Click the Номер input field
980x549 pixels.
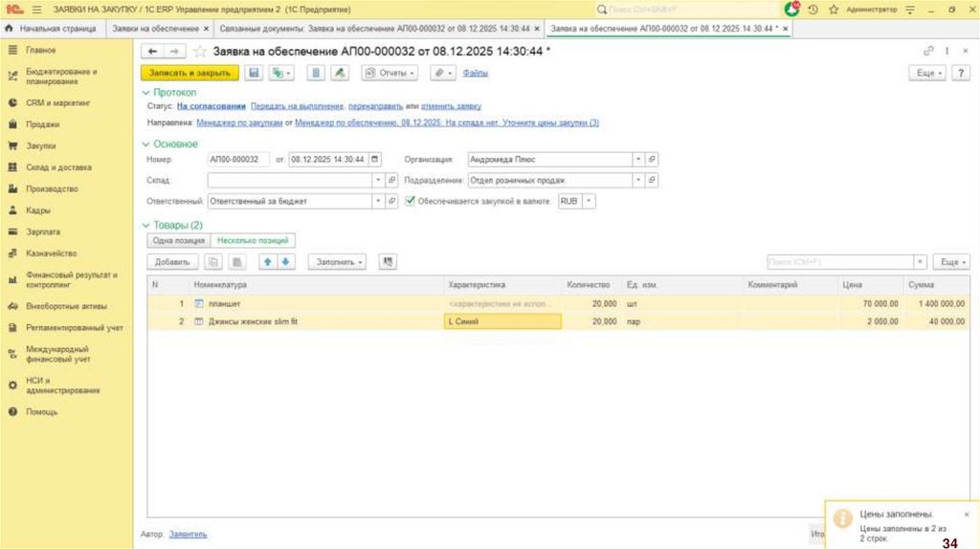(238, 160)
